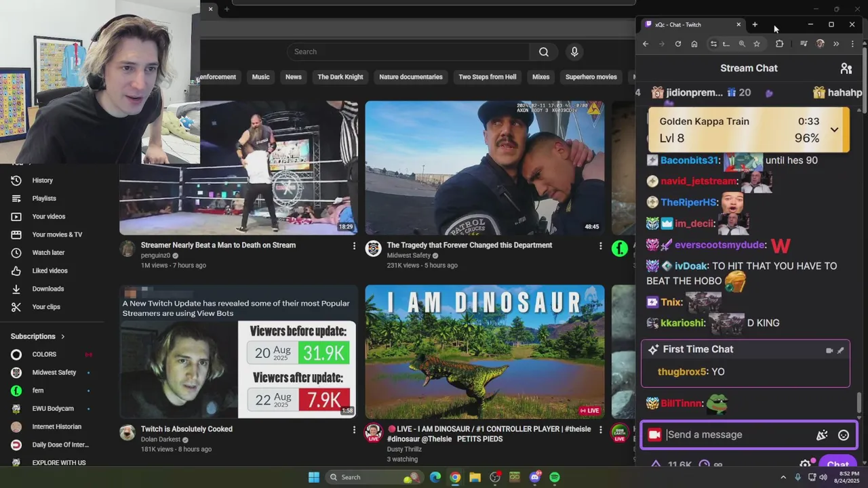Open Midwest Safety subscription channel
The height and width of the screenshot is (488, 868).
[54, 373]
